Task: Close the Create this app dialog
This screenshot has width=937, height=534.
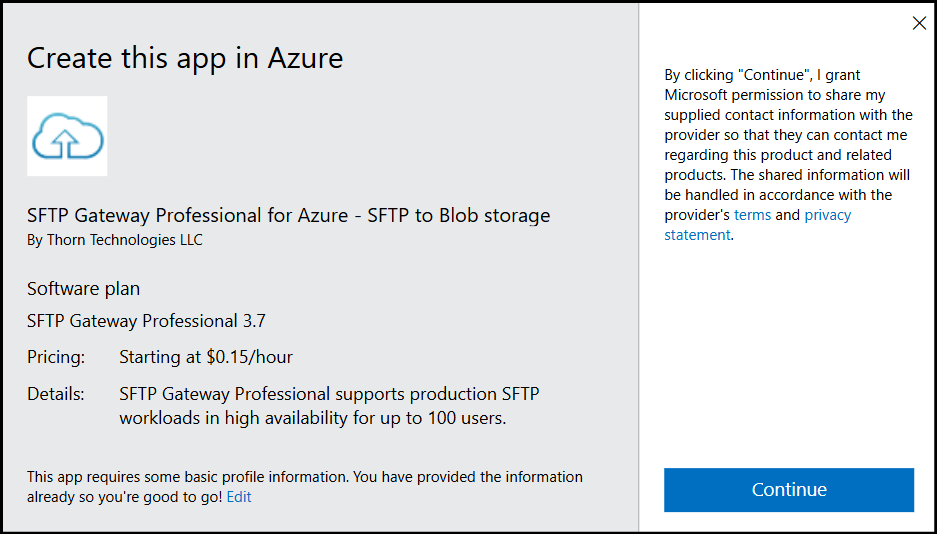Action: [919, 24]
